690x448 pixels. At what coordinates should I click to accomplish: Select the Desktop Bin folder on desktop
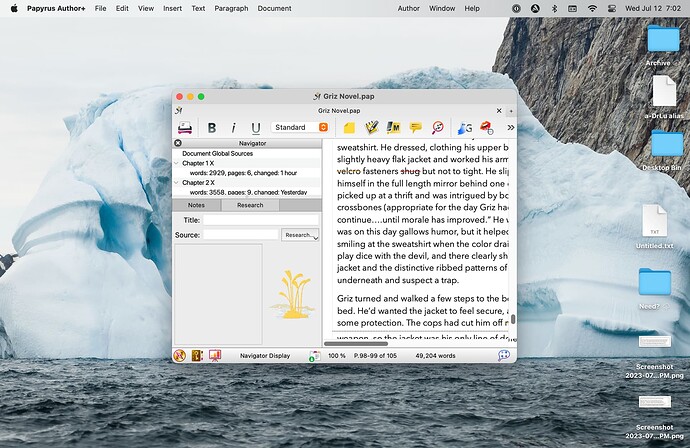coord(667,150)
